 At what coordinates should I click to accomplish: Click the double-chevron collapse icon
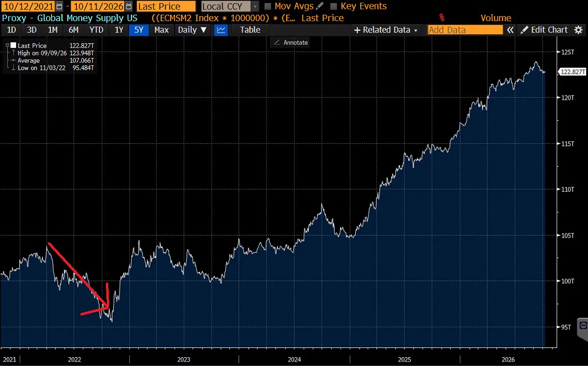(510, 30)
